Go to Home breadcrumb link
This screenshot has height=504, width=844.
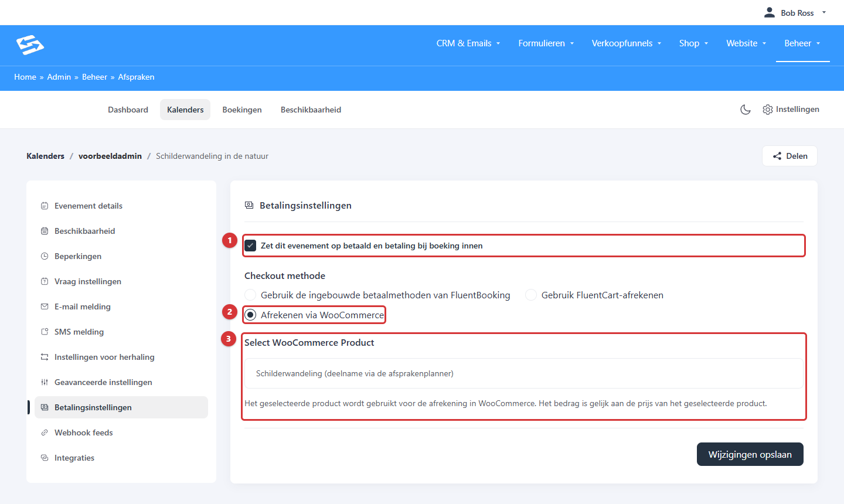coord(25,77)
